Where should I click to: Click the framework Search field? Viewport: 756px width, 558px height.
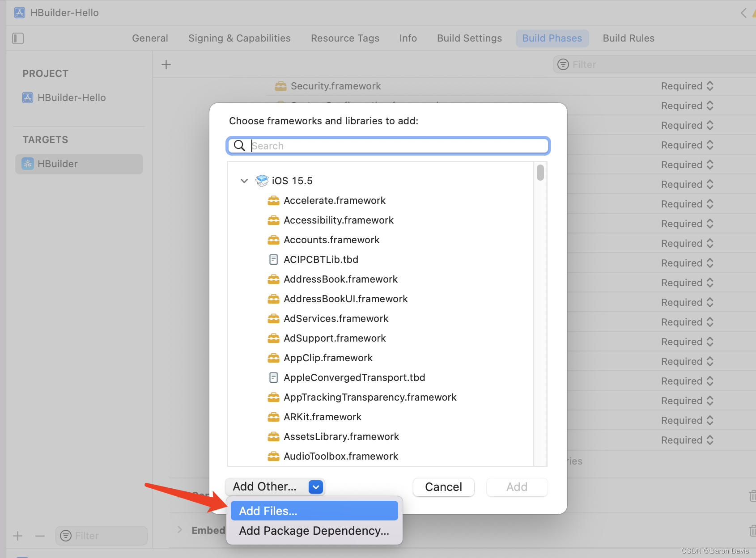(x=388, y=146)
